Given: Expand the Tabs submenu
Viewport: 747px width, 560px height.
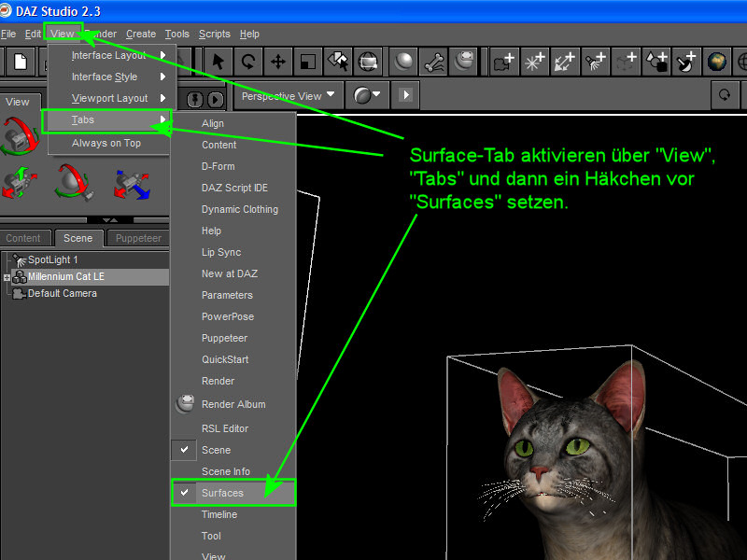Looking at the screenshot, I should (106, 120).
